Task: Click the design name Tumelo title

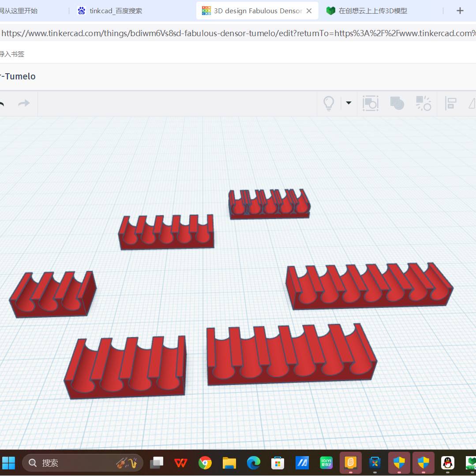Action: coord(18,76)
